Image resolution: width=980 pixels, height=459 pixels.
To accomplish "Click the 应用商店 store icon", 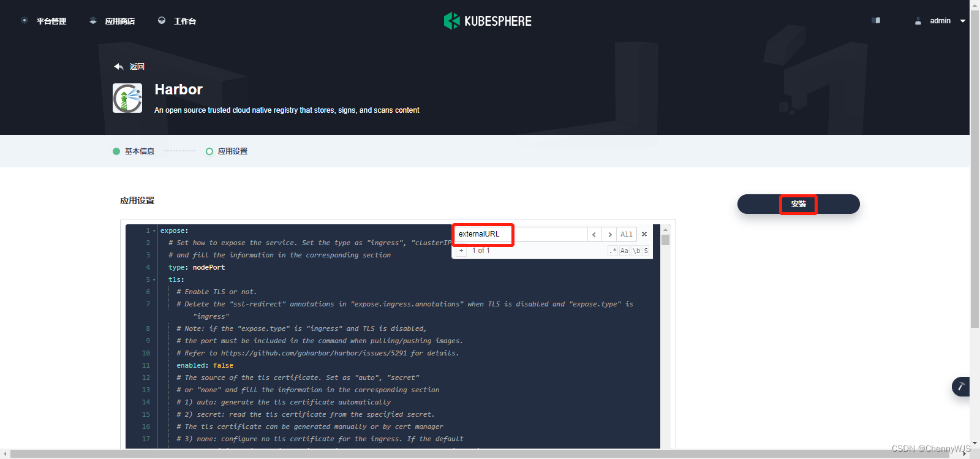I will pyautogui.click(x=93, y=21).
